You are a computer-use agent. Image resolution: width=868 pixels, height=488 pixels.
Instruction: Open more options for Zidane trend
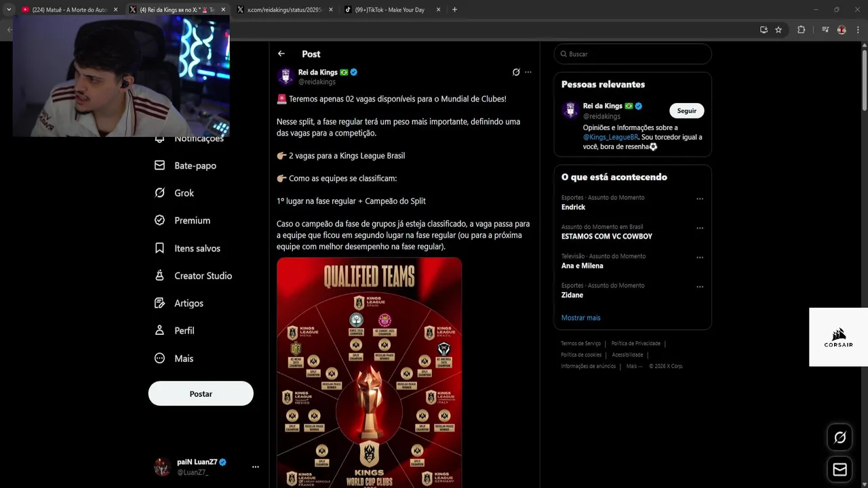[700, 287]
